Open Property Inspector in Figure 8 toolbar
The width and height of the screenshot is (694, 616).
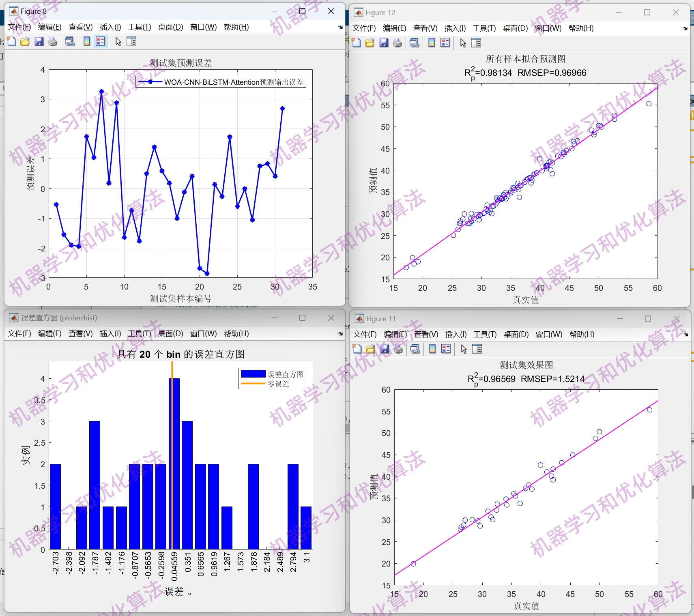[131, 42]
